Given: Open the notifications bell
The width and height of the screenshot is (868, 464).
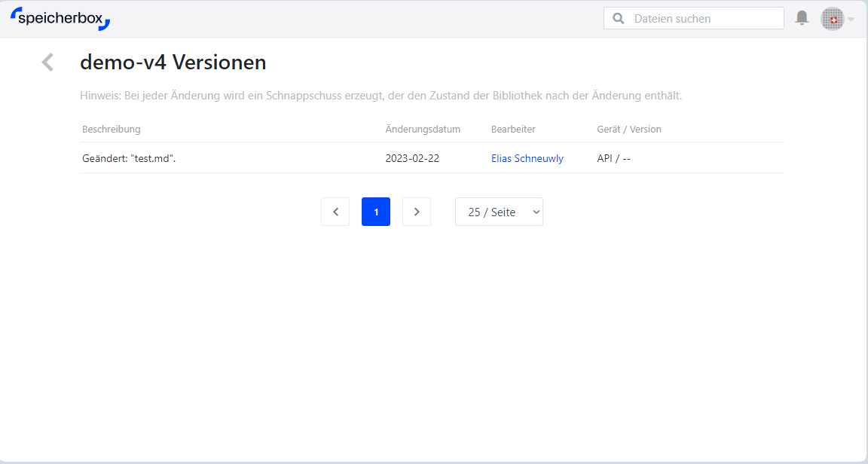Looking at the screenshot, I should tap(802, 18).
